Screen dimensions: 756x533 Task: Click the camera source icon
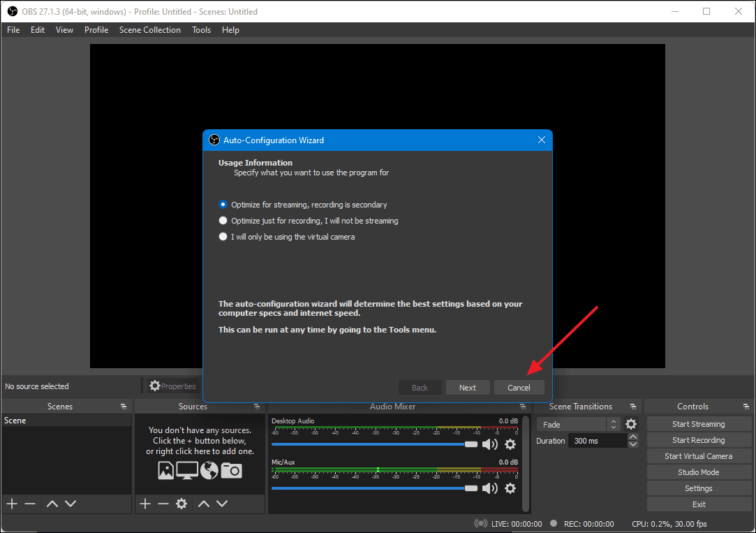click(232, 470)
